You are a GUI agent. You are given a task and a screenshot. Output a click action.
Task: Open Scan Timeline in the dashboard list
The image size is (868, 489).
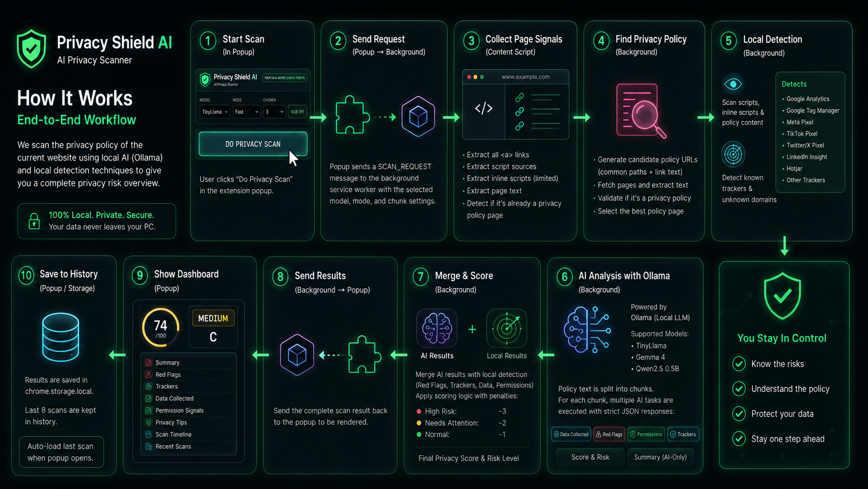[x=189, y=434]
